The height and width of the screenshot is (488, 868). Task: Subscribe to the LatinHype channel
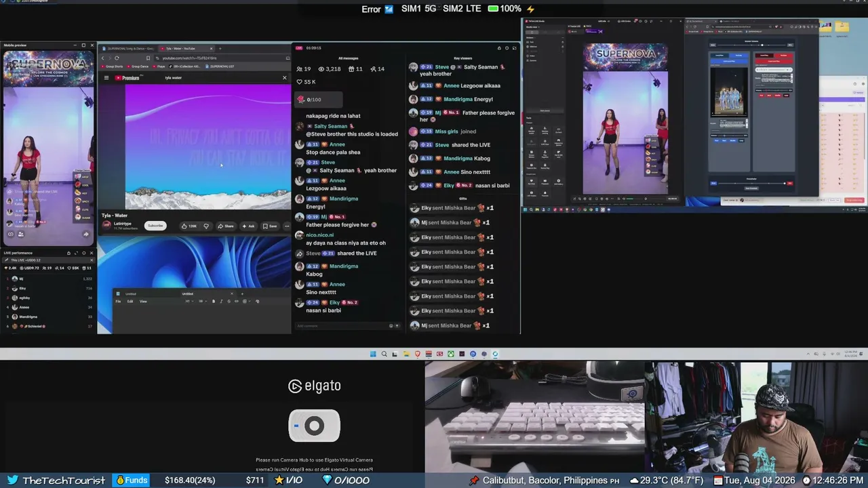[155, 226]
